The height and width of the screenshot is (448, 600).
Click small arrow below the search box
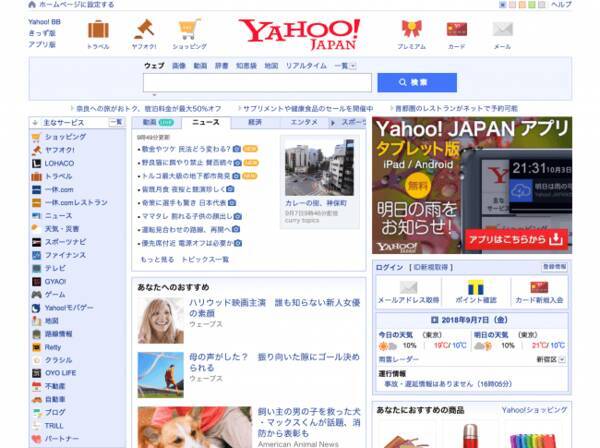click(x=154, y=95)
